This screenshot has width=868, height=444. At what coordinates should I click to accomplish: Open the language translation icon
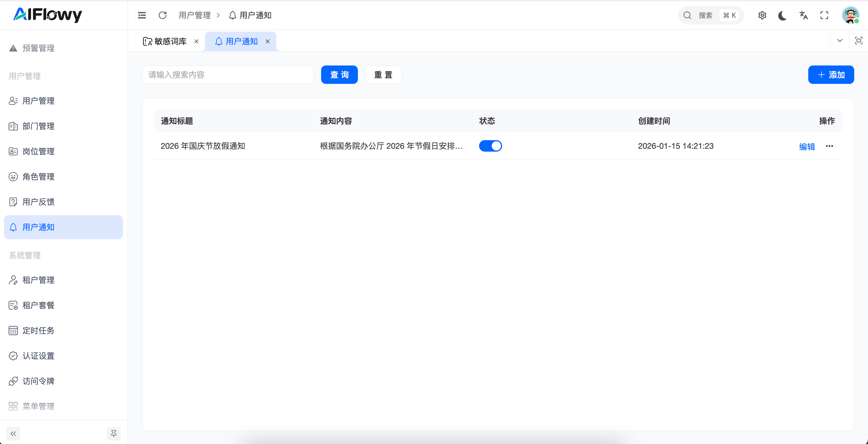click(804, 15)
